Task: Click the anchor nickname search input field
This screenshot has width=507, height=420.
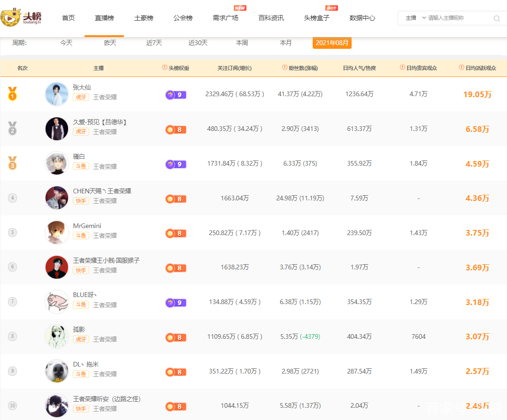Action: (x=458, y=18)
